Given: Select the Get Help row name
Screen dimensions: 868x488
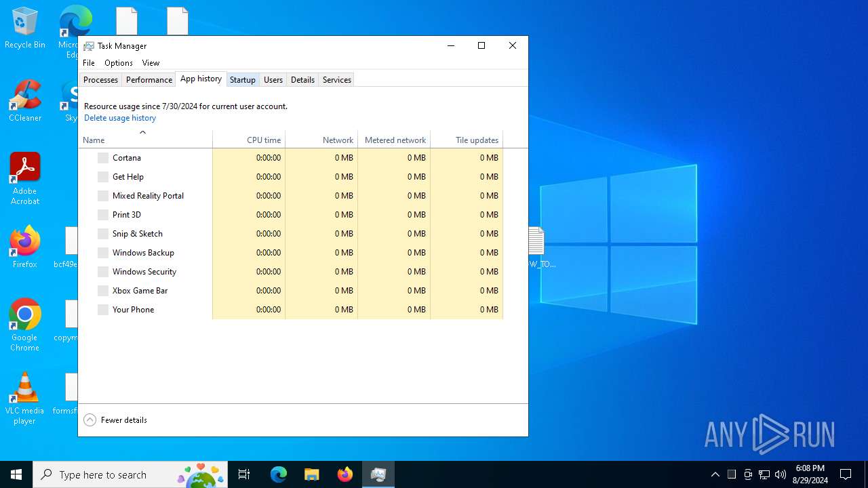Looking at the screenshot, I should [x=128, y=177].
